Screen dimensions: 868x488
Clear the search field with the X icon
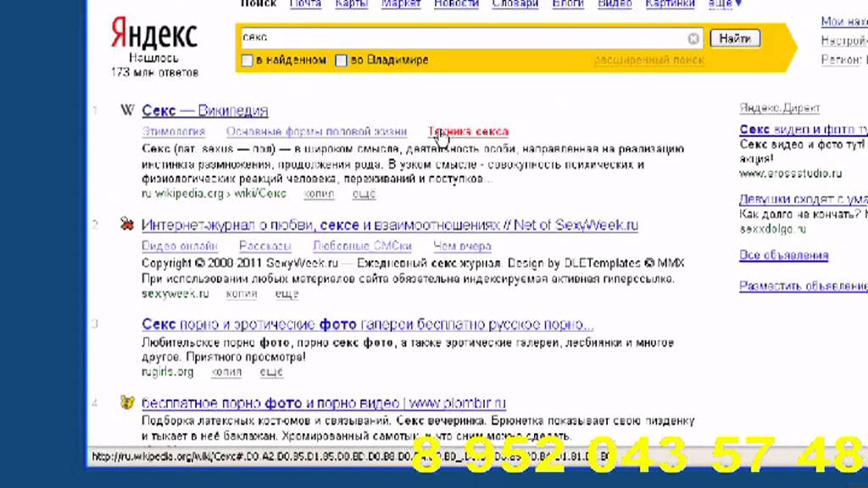[693, 39]
